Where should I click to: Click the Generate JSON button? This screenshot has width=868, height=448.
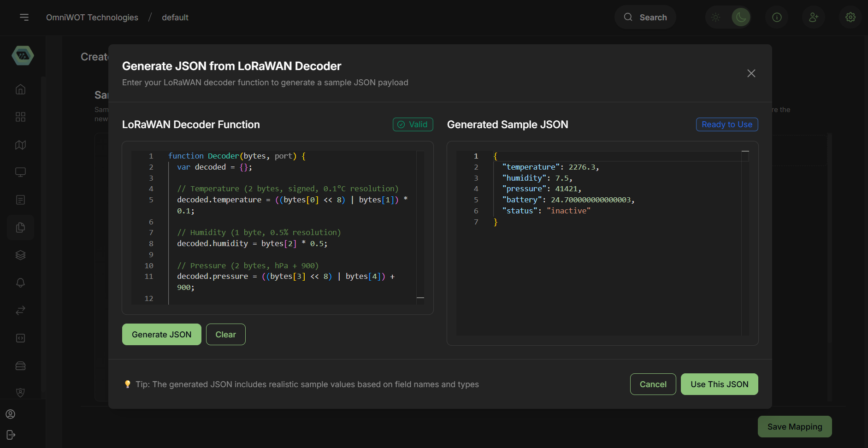point(161,334)
